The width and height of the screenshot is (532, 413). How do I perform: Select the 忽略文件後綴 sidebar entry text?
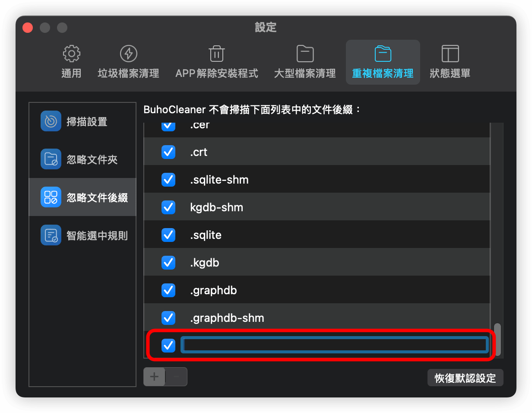pos(97,197)
